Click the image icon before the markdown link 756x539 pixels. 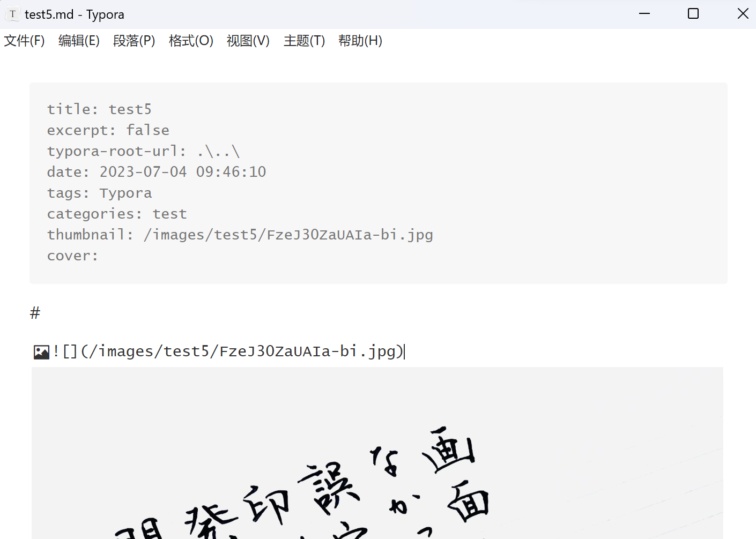41,352
